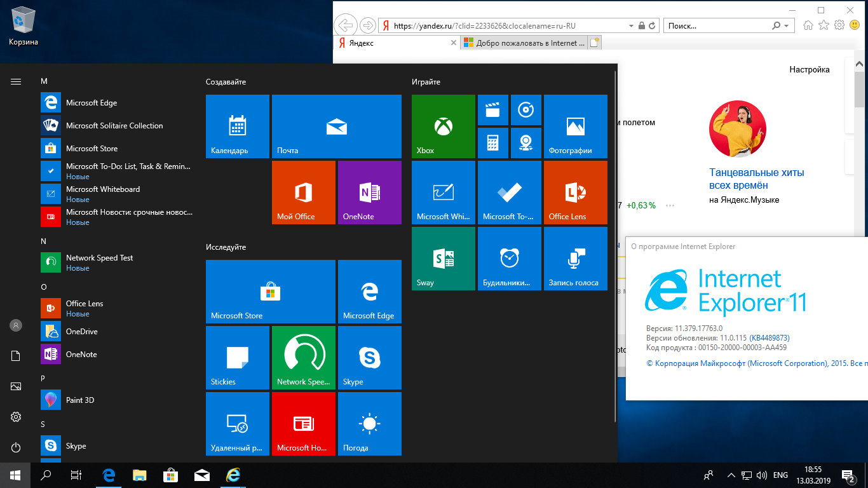868x488 pixels.
Task: Open the Фотографии tile
Action: pos(576,126)
